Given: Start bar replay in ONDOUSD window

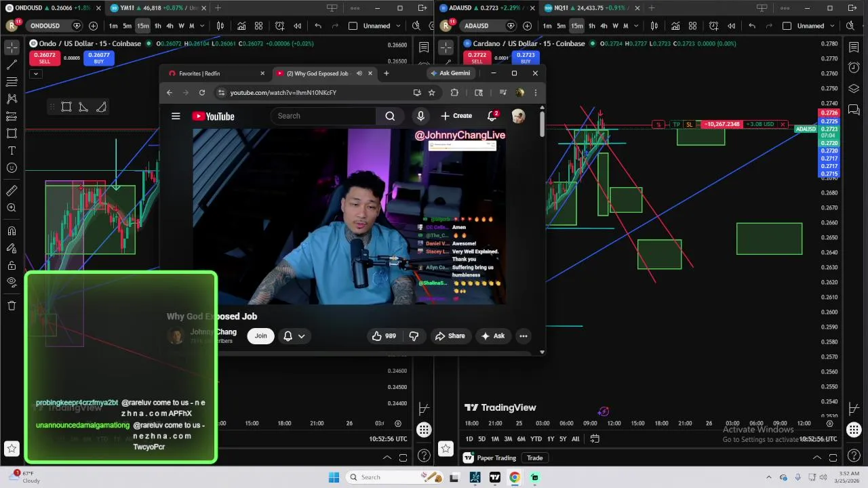Looking at the screenshot, I should click(297, 26).
